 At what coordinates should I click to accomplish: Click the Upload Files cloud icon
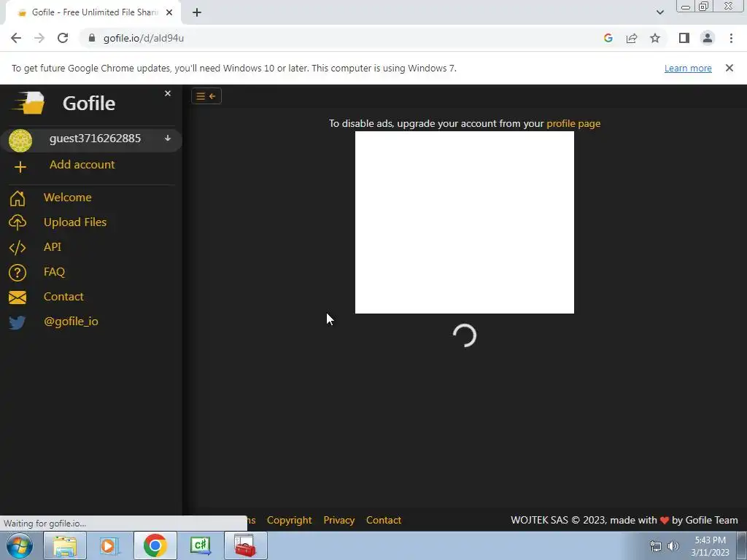tap(18, 222)
